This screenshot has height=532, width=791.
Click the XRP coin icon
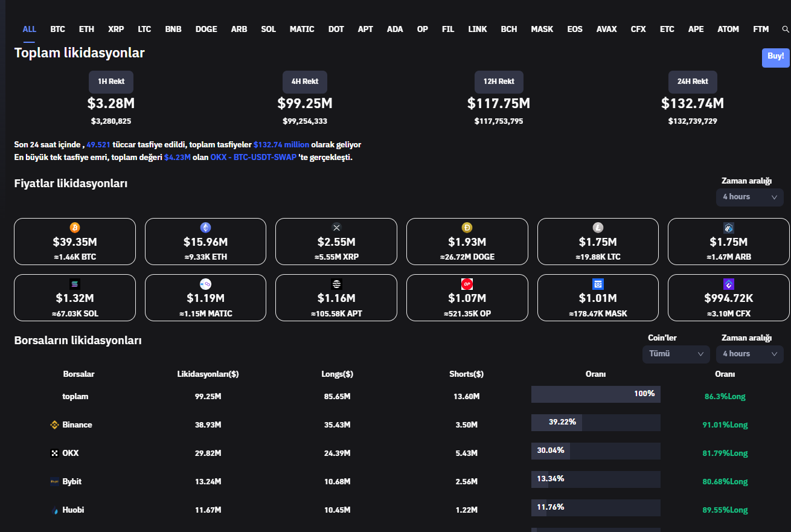[x=336, y=228]
